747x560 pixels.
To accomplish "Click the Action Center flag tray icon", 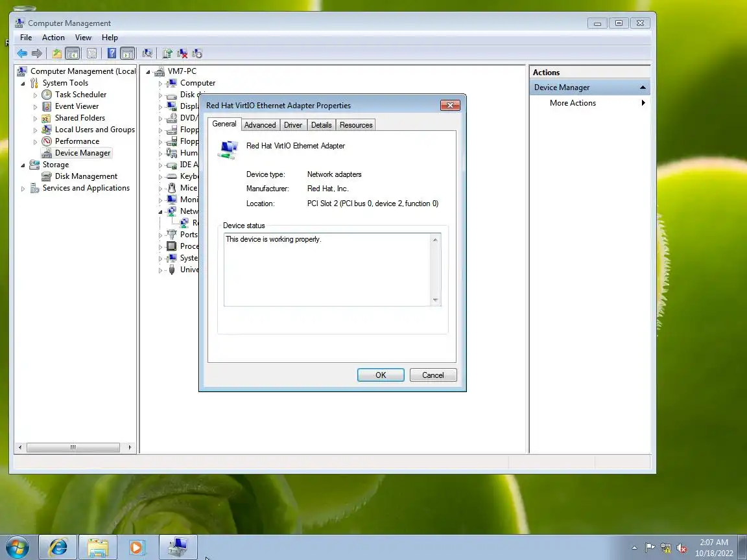I will tap(650, 548).
